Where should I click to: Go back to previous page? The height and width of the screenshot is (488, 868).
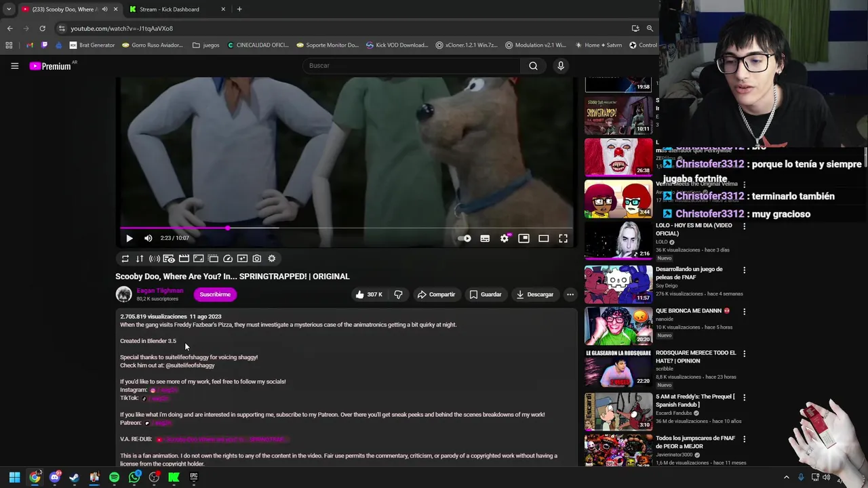[x=9, y=28]
